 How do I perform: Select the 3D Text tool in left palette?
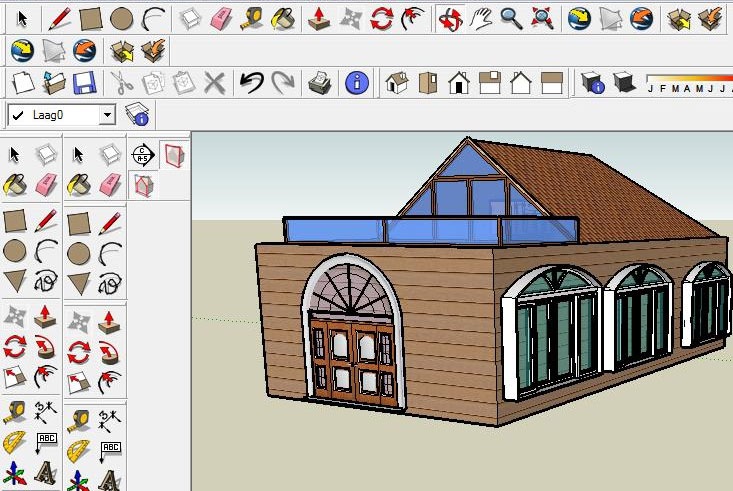46,472
